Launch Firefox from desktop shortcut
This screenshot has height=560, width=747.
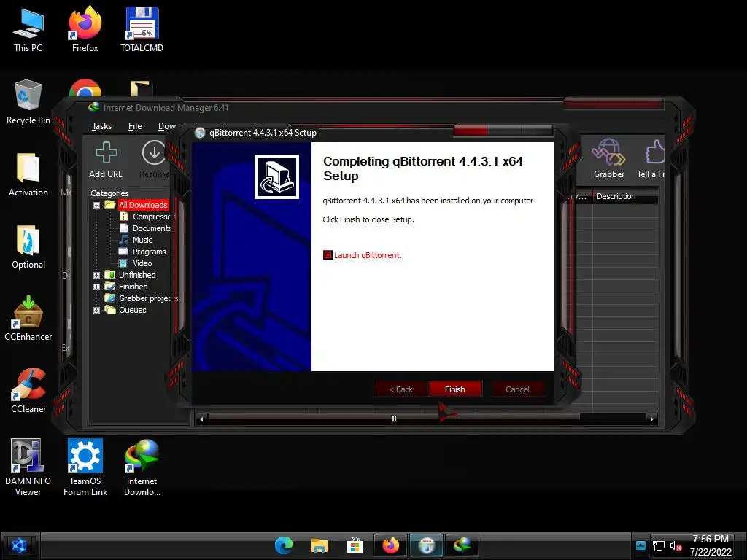(85, 30)
